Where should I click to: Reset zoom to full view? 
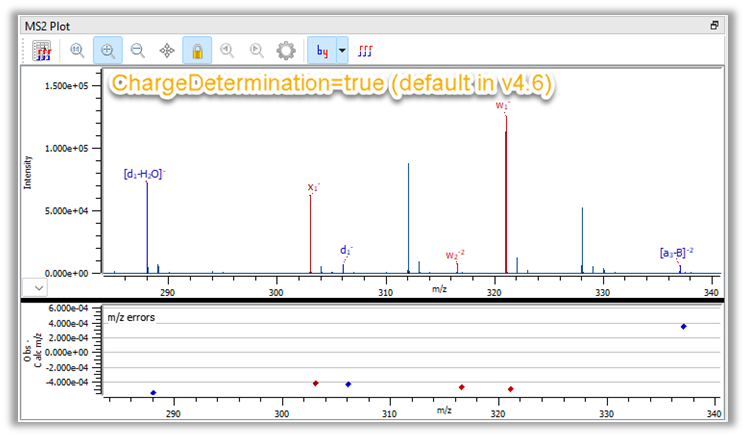click(x=77, y=50)
